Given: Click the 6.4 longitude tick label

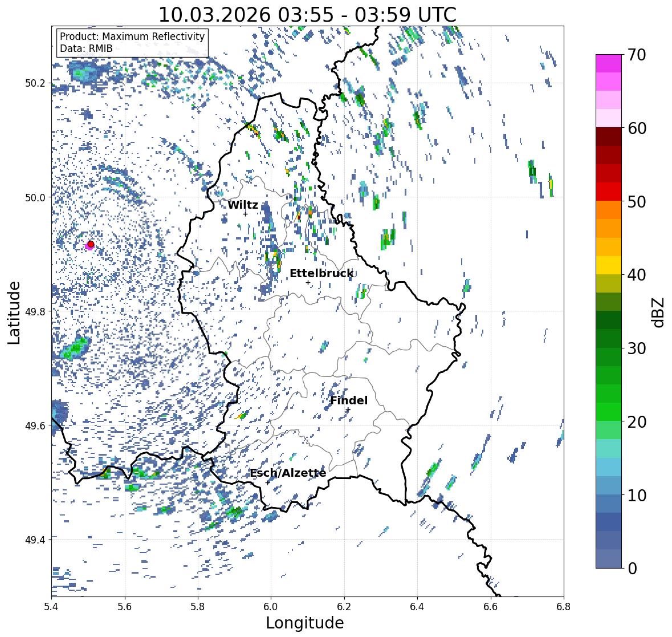Looking at the screenshot, I should (417, 607).
